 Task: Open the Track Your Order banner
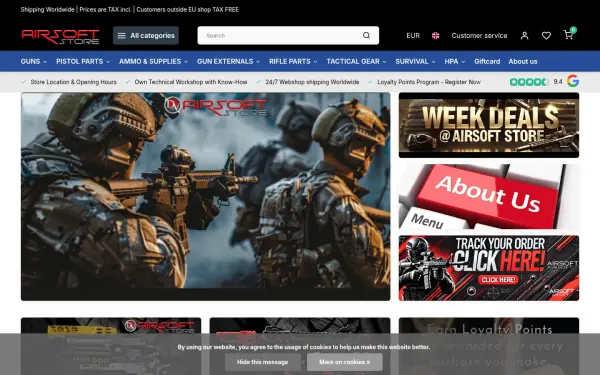click(x=489, y=268)
